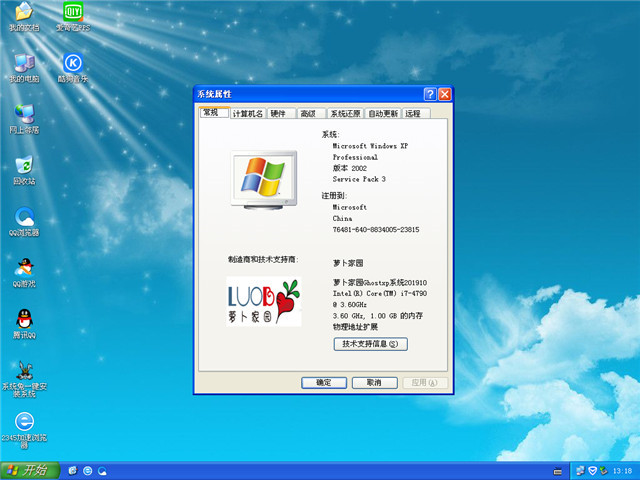Select the QQ游戏 desktop icon
This screenshot has height=480, width=640.
tap(24, 273)
